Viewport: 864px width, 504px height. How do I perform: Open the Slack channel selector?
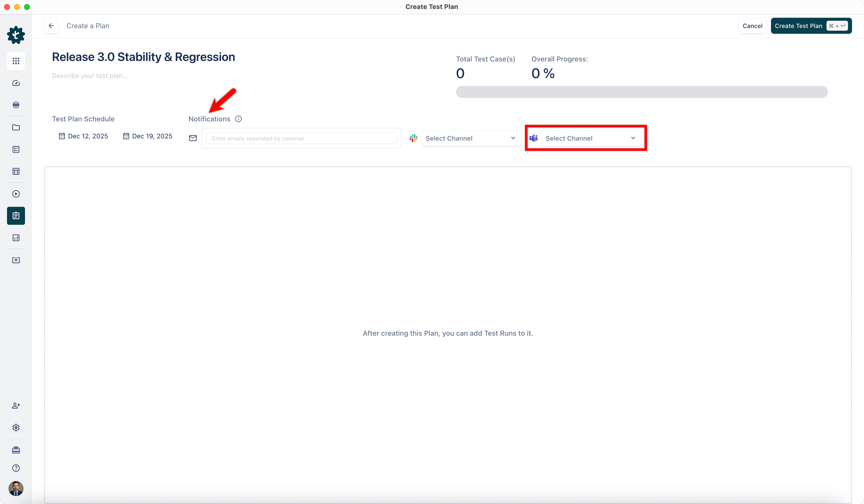tap(471, 138)
